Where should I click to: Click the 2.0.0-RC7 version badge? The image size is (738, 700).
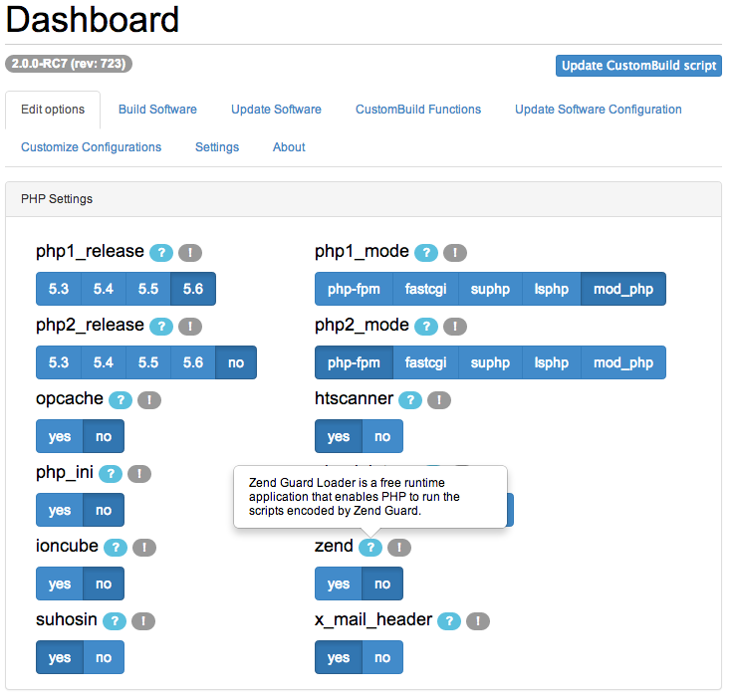tap(69, 64)
